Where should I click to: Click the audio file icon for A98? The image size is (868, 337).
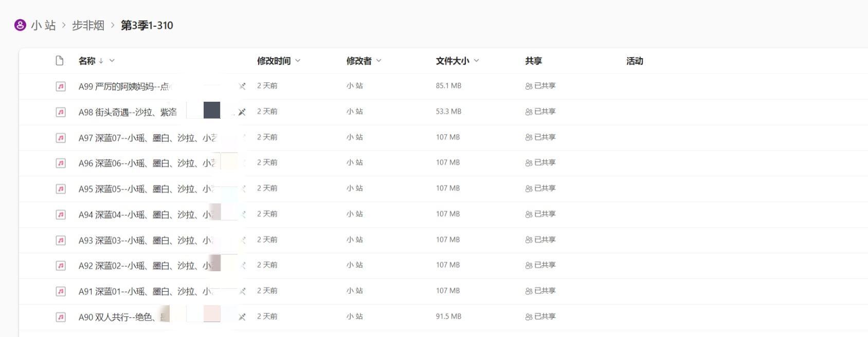click(x=61, y=112)
